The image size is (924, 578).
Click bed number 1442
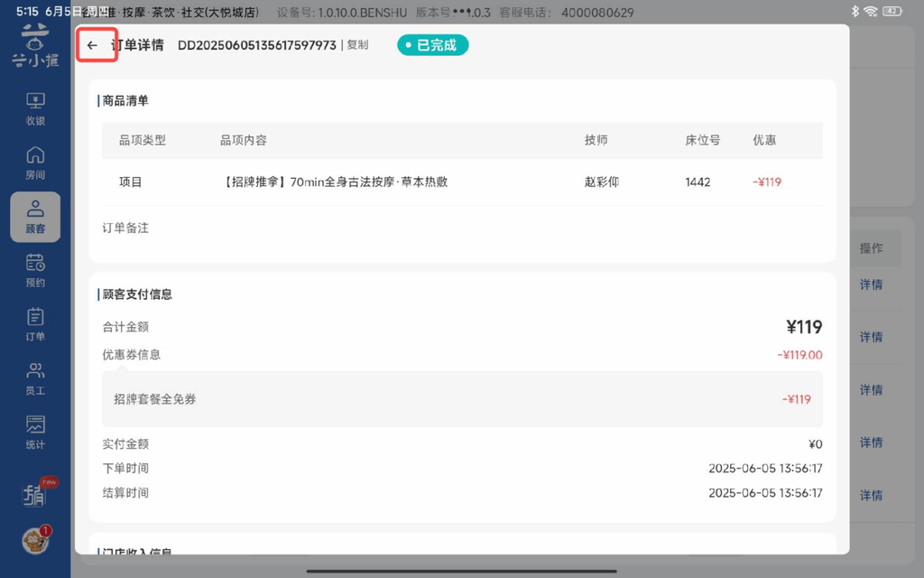click(x=698, y=182)
